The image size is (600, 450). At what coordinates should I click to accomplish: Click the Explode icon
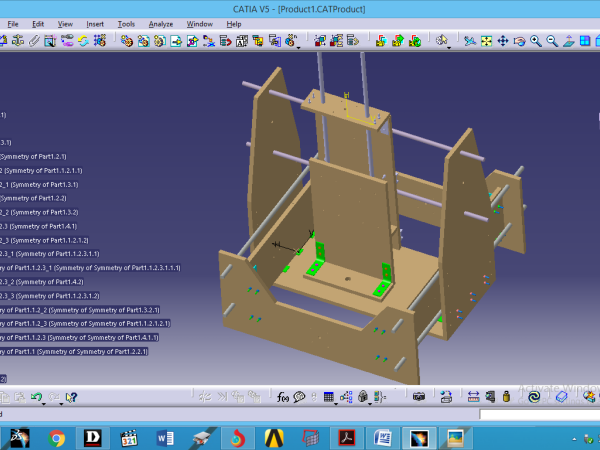pos(353,41)
